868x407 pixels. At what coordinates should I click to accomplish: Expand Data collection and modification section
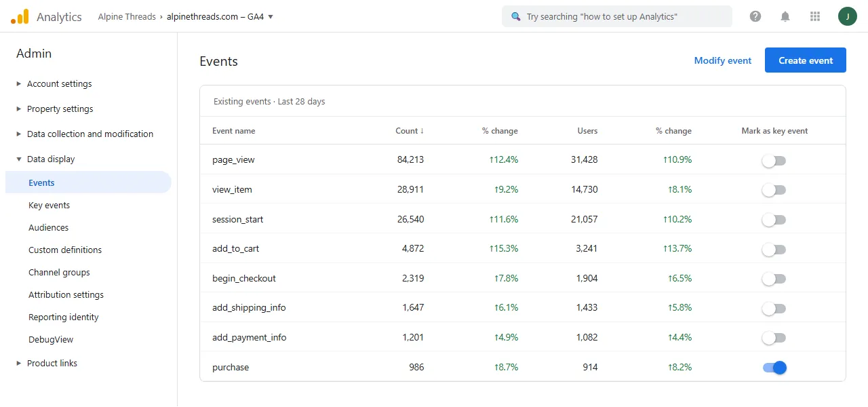[x=19, y=134]
